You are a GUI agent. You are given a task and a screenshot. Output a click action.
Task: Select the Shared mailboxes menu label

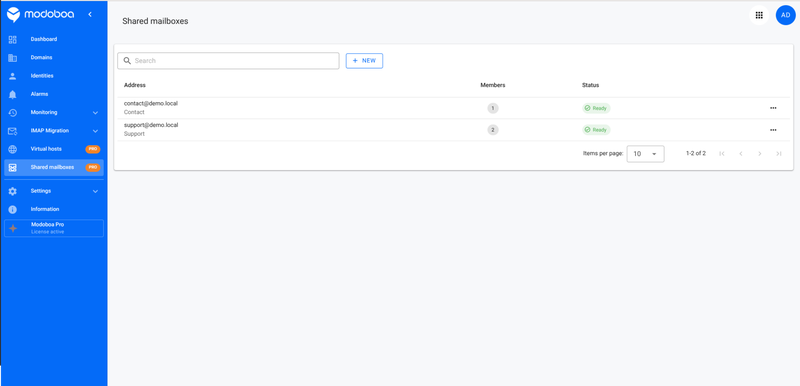point(52,168)
